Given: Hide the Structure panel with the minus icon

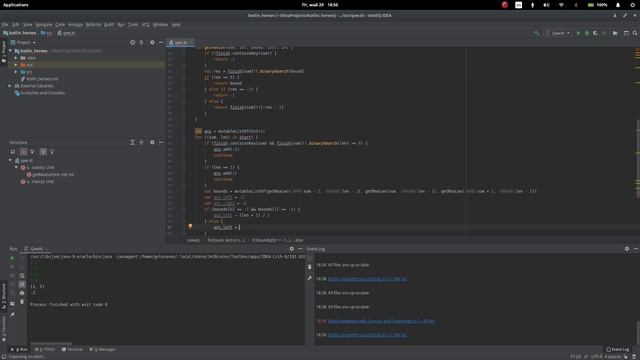Looking at the screenshot, I should click(x=161, y=142).
